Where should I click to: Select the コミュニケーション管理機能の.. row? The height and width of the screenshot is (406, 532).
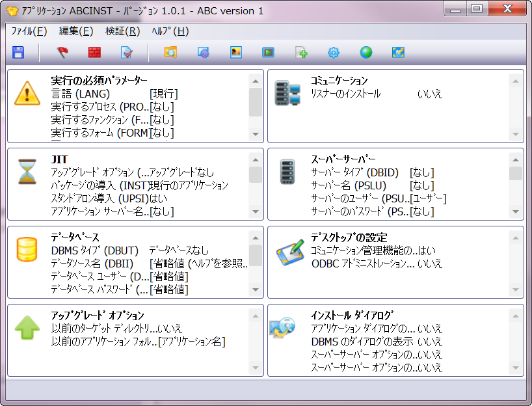[373, 250]
